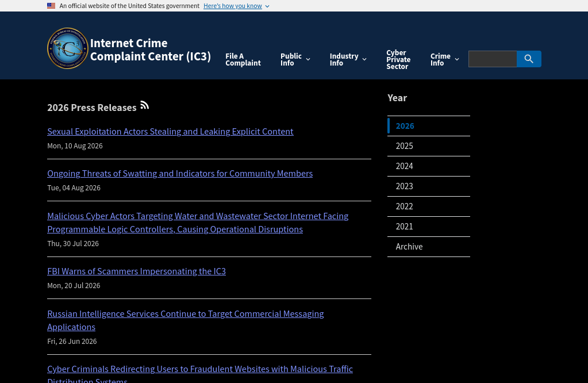Select year 2024 in sidebar
Image resolution: width=588 pixels, height=383 pixels.
pyautogui.click(x=429, y=166)
